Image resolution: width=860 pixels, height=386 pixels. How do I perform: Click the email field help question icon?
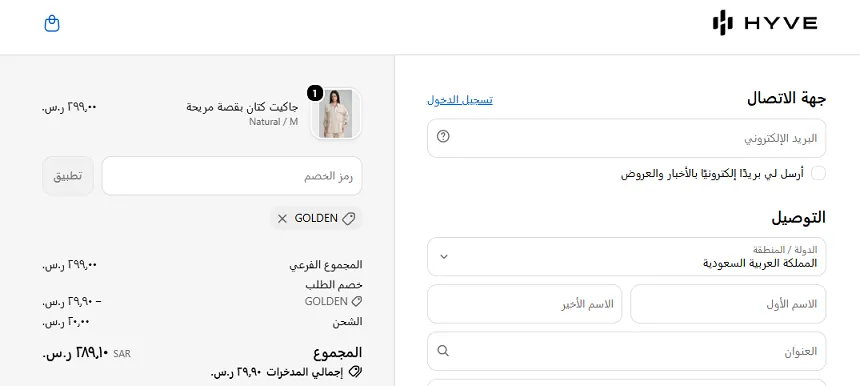click(443, 137)
